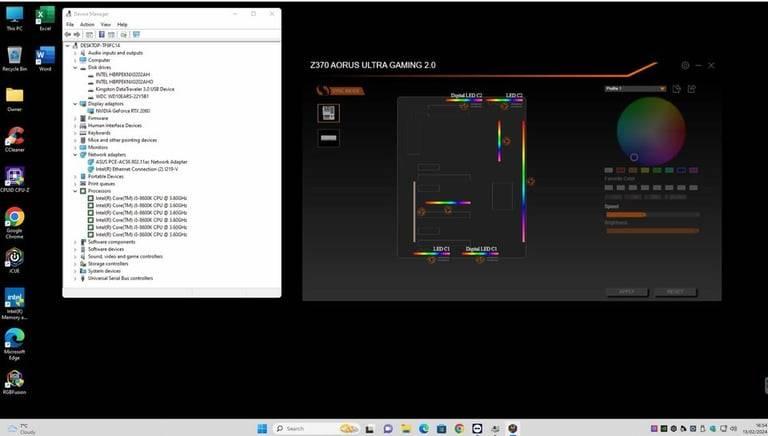Click the APPLY button
The width and height of the screenshot is (768, 436).
(x=627, y=292)
